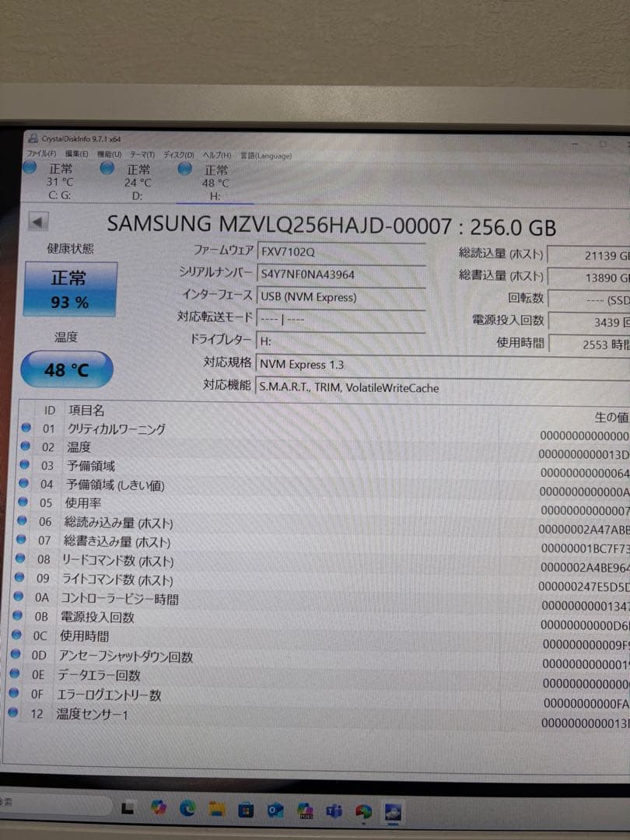The width and height of the screenshot is (630, 840).
Task: Open Outlook from the taskbar
Action: coord(276,810)
